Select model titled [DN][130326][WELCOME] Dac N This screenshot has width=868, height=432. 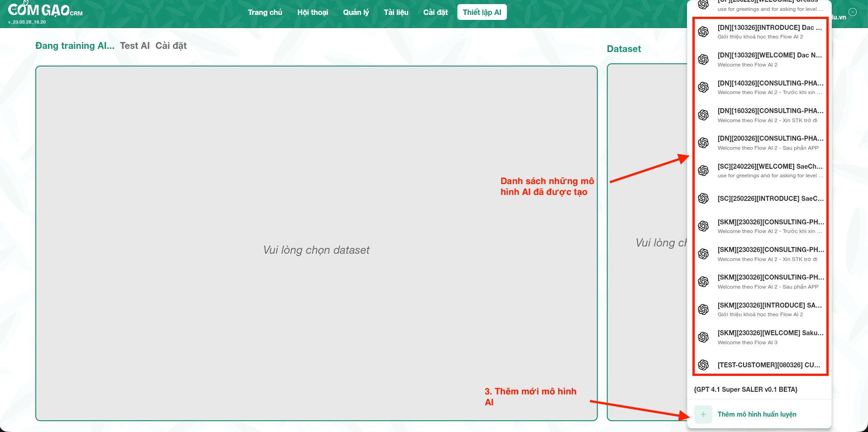click(x=770, y=55)
